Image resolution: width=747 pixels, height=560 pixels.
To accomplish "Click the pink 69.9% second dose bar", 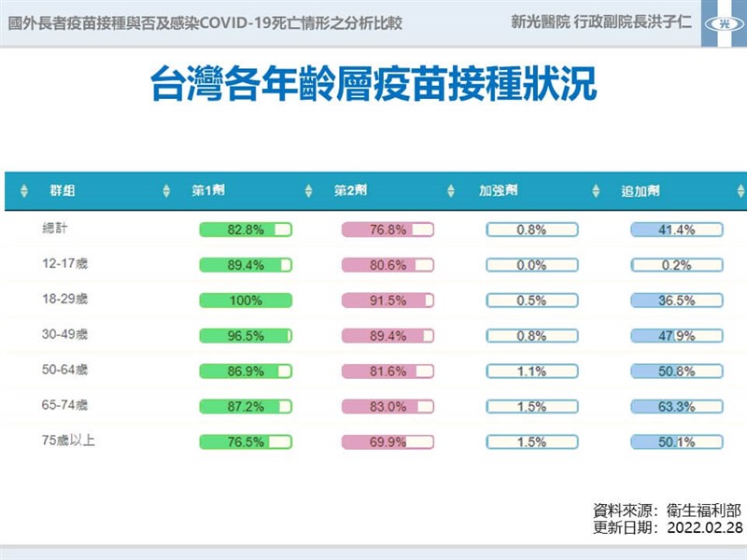I will 388,442.
